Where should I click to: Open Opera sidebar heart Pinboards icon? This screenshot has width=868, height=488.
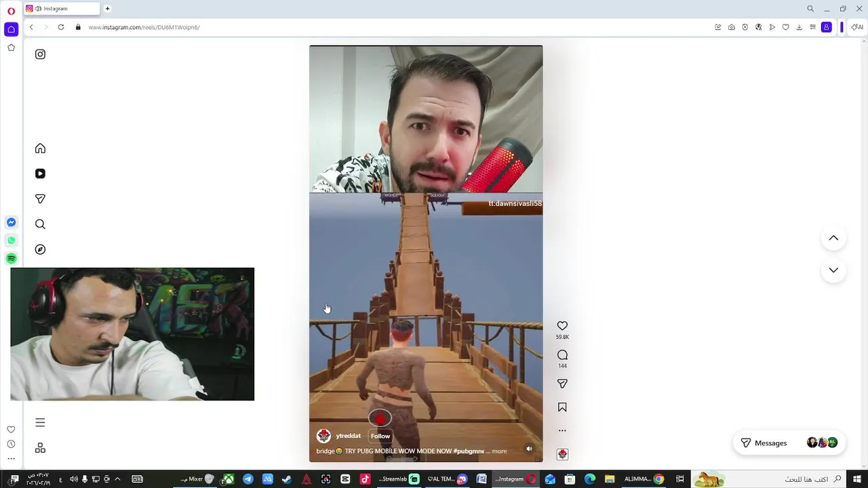(x=11, y=430)
